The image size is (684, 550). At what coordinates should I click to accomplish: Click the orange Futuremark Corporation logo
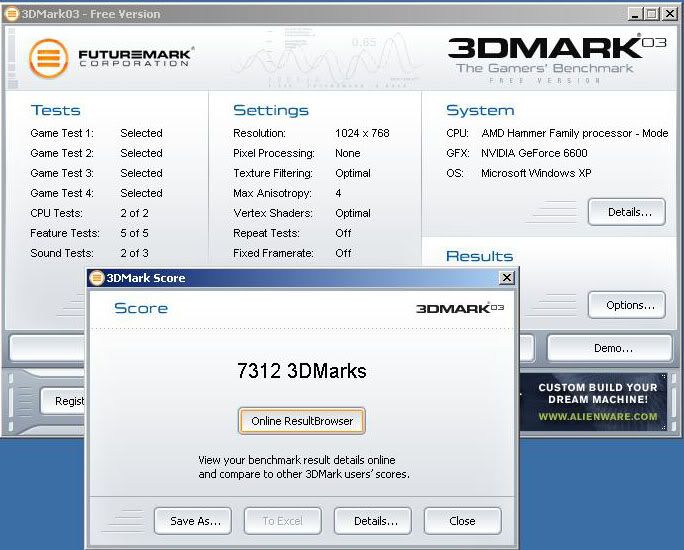click(x=48, y=58)
